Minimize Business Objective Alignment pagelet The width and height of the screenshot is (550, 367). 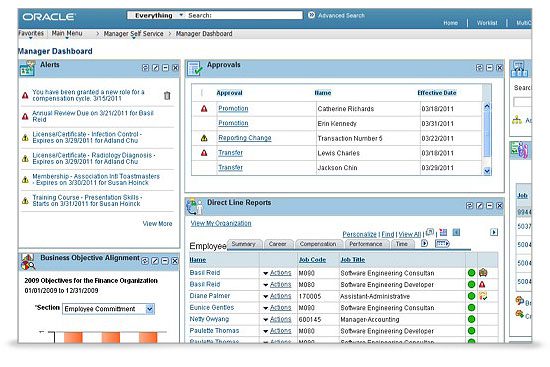point(165,261)
